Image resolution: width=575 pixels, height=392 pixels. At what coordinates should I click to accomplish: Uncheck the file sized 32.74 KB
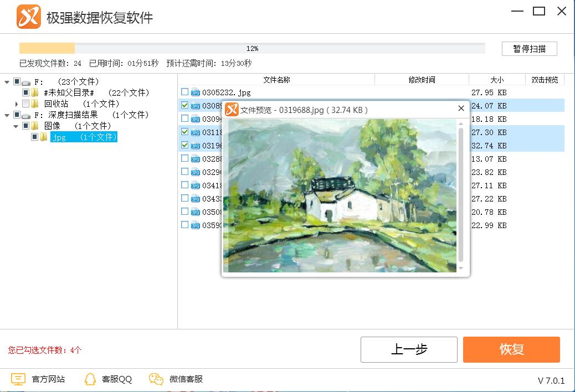pos(185,145)
